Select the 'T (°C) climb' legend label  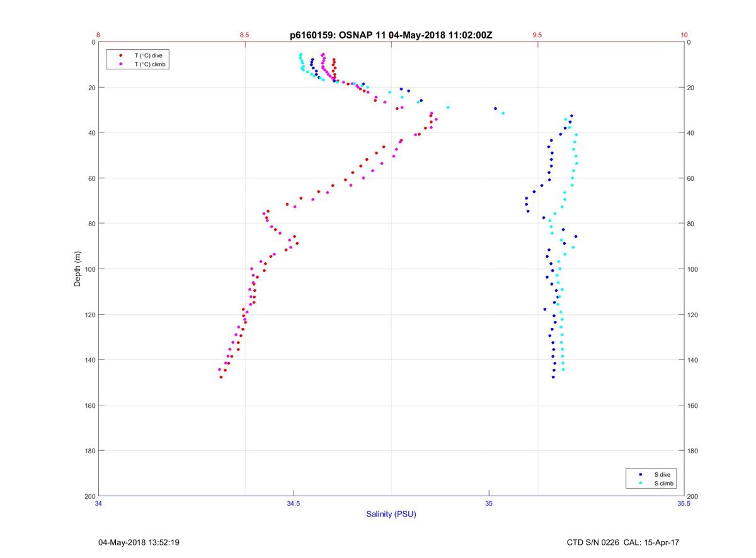tap(150, 64)
